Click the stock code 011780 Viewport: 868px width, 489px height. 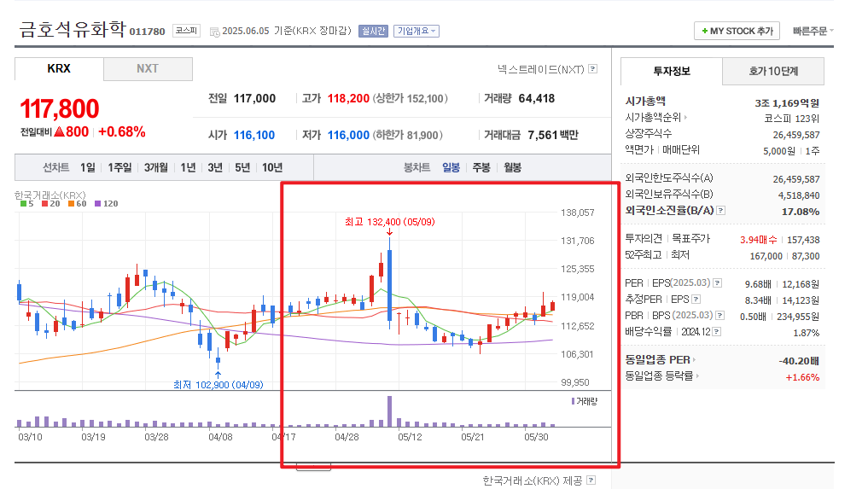(x=148, y=32)
